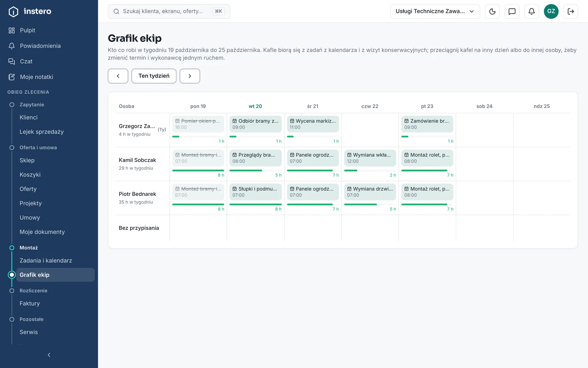Click the Rozliczenie stage circle marker

click(x=12, y=291)
